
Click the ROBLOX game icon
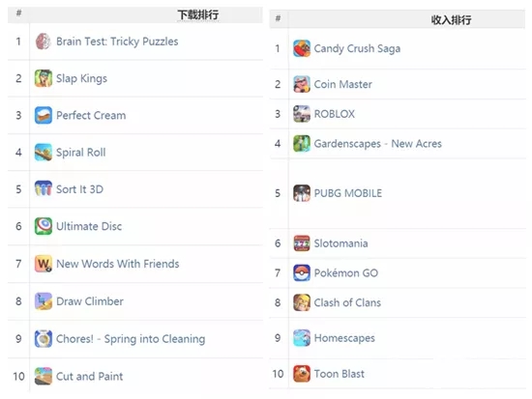point(302,114)
